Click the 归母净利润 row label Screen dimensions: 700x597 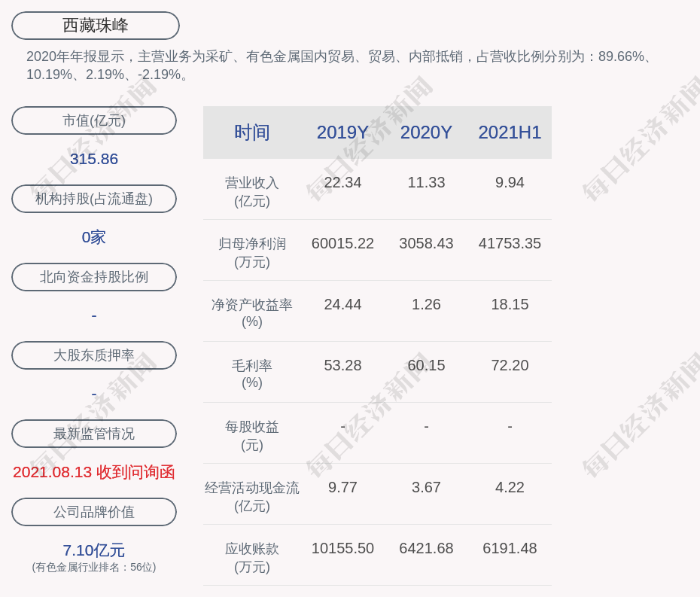(252, 252)
